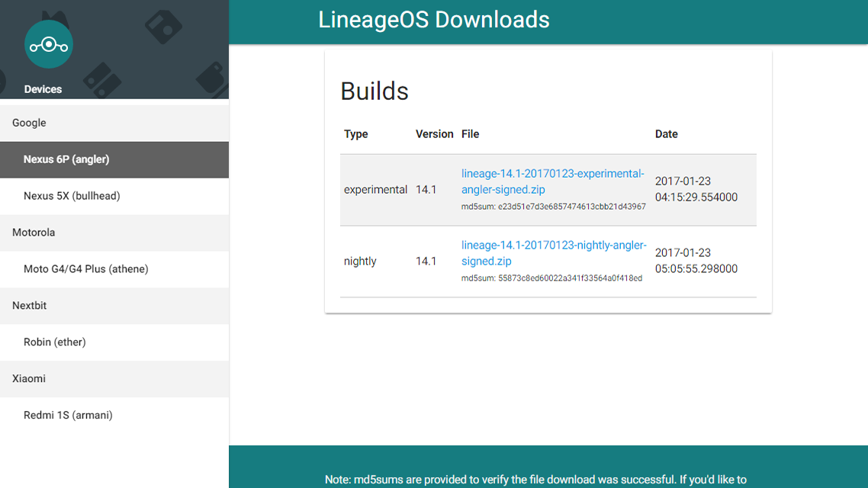
Task: Open Nexus 5X (bullhead) device page
Action: 114,196
